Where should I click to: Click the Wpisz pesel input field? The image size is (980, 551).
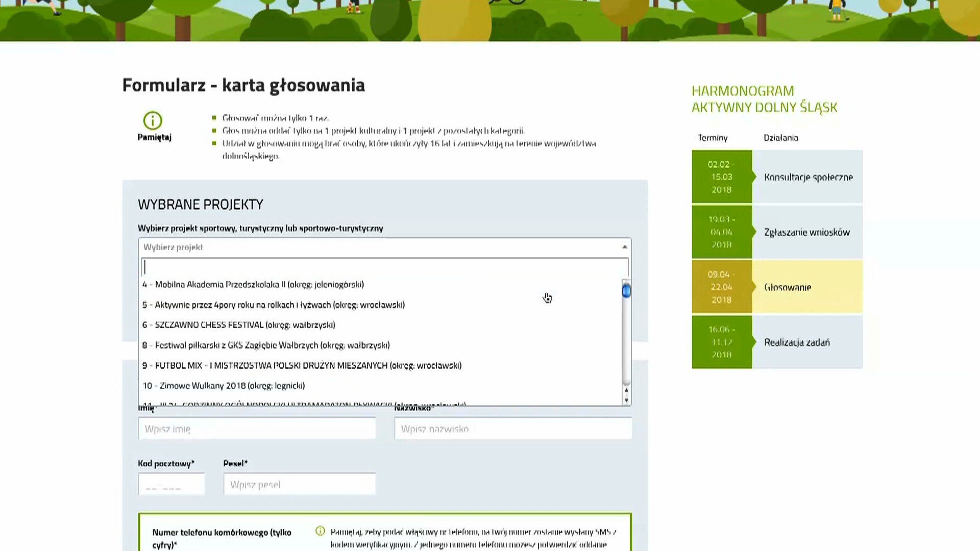point(300,484)
